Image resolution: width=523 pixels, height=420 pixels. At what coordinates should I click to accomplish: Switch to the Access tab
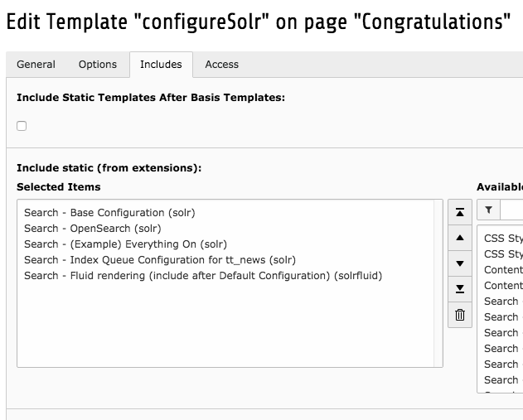click(221, 65)
